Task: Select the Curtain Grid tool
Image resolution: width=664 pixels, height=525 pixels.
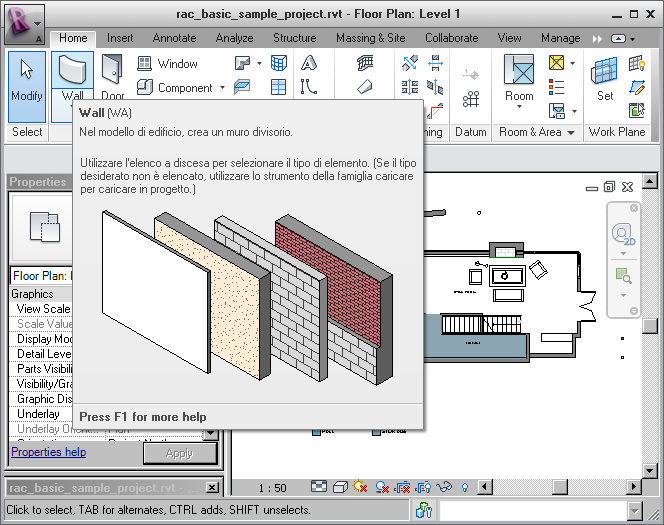Action: pos(278,87)
